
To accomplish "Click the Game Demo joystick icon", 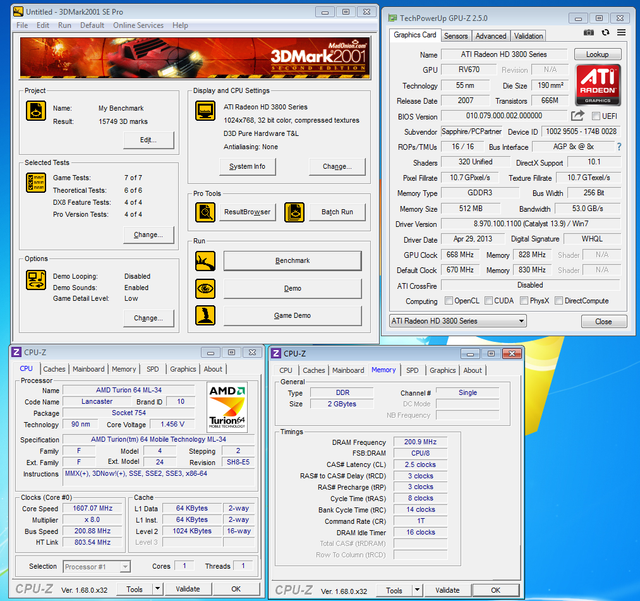I will pos(205,316).
